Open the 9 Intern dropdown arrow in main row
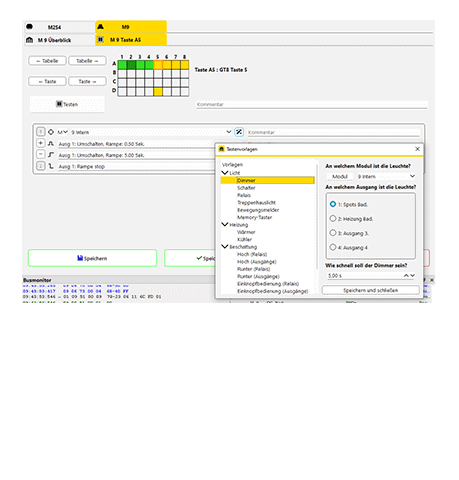The height and width of the screenshot is (480, 459). coord(229,132)
